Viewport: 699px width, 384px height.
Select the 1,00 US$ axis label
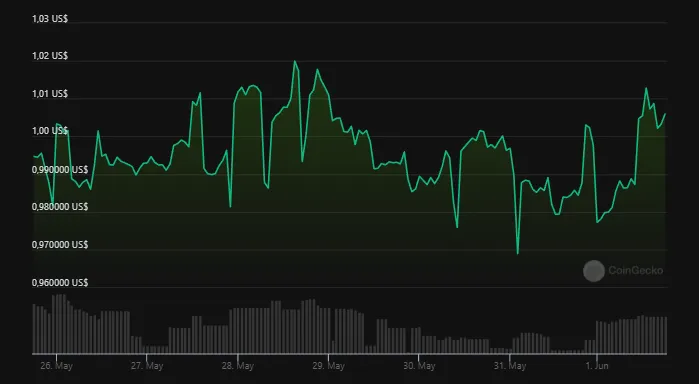point(50,131)
